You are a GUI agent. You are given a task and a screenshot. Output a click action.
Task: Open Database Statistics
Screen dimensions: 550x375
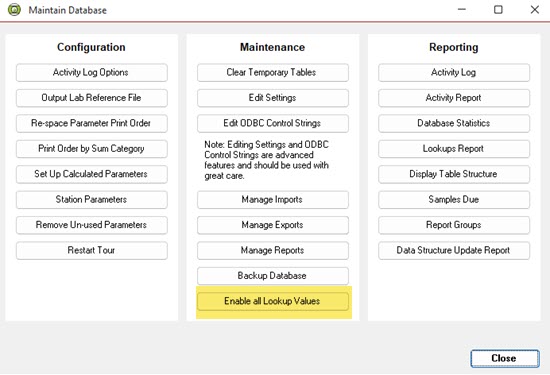[454, 123]
